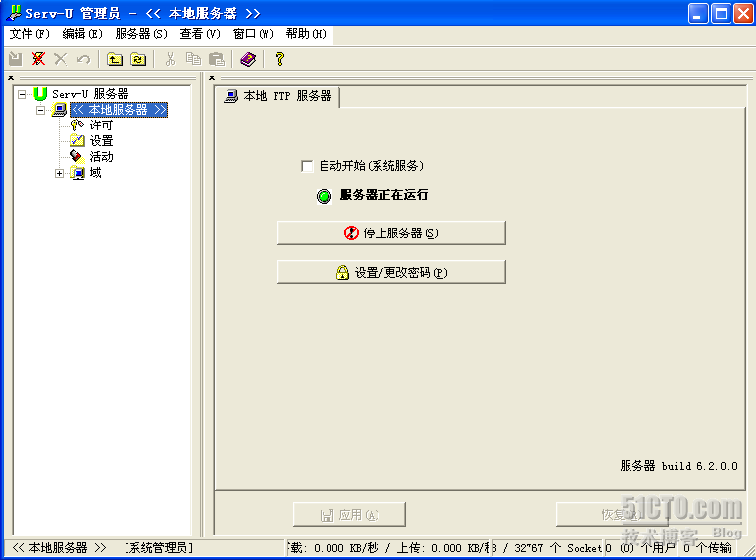Click the 停止服务器(S) button
This screenshot has width=756, height=560.
pyautogui.click(x=391, y=233)
